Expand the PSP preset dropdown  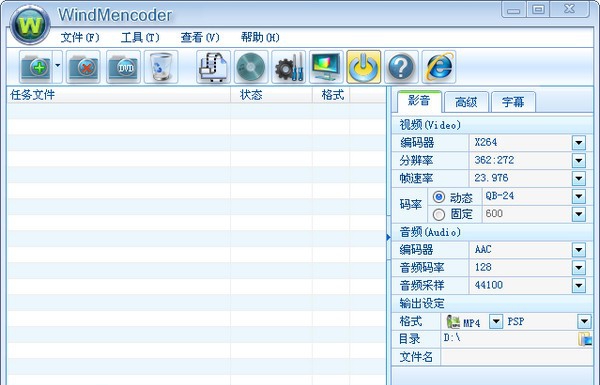point(584,321)
